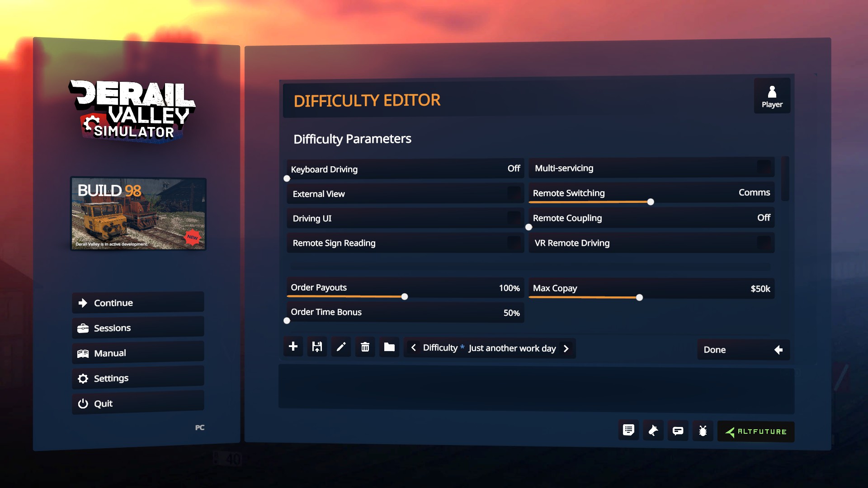Click the 'Difficulty Parameters' heading

(352, 139)
